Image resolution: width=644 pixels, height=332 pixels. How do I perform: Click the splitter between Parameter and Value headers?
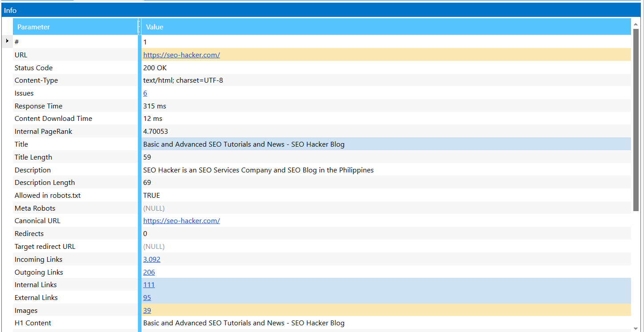pyautogui.click(x=139, y=27)
